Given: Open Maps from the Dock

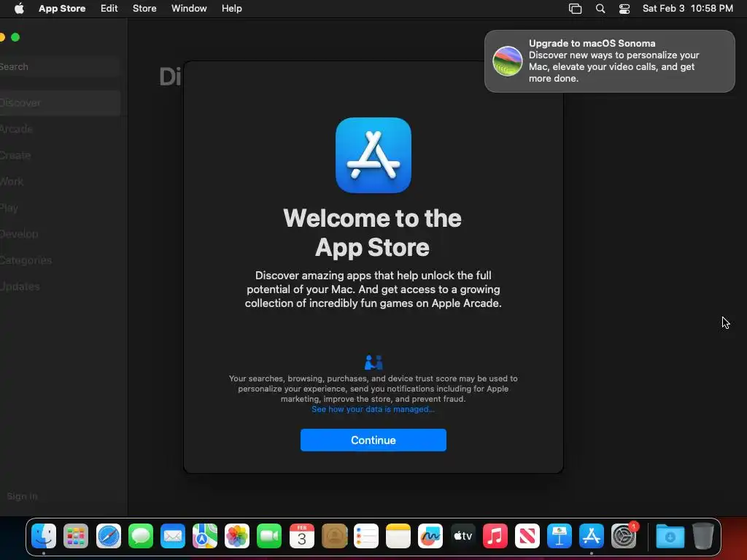Looking at the screenshot, I should pyautogui.click(x=205, y=536).
